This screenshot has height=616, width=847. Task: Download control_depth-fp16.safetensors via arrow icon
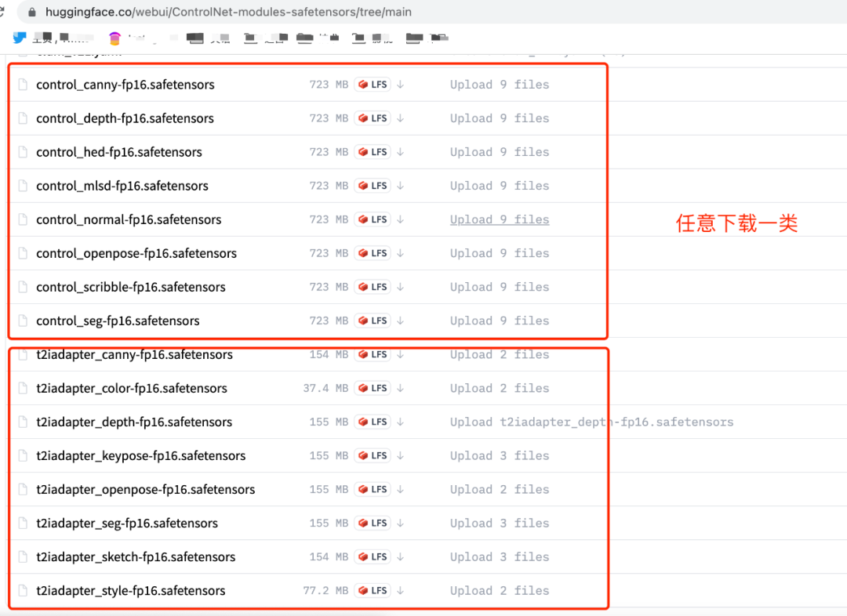click(x=400, y=118)
